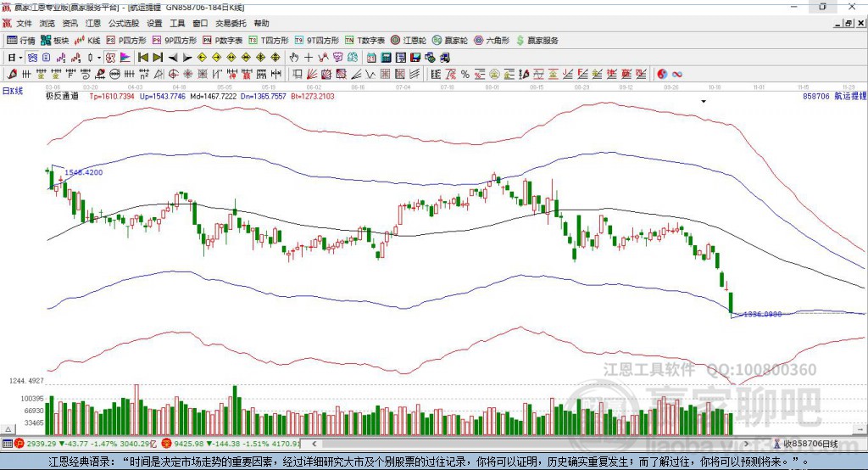Open the P数字表 tool
Screen dimensions: 868x470
[x=223, y=41]
